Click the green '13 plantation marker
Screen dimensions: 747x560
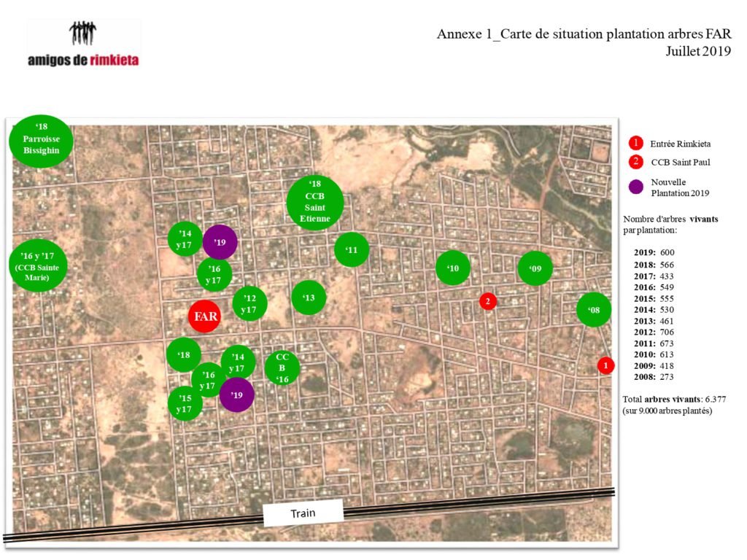tap(309, 297)
